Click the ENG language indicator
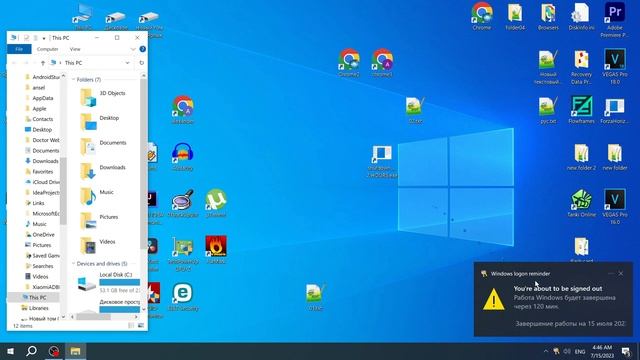Viewport: 640px width, 360px height. coord(580,351)
